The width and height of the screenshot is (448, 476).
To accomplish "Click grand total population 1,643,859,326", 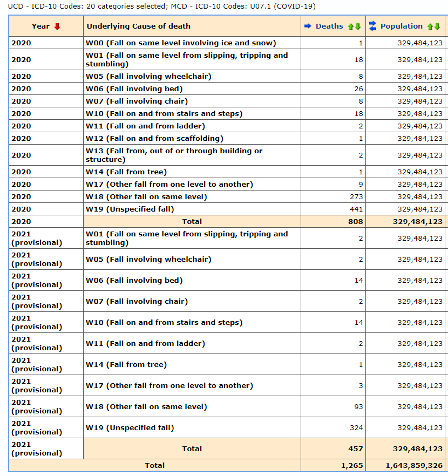I will point(414,466).
